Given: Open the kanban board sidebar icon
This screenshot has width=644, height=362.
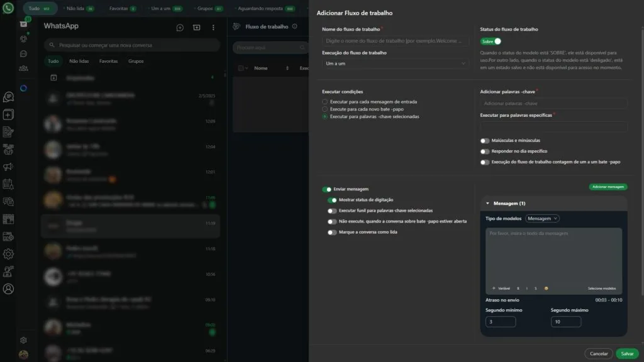Looking at the screenshot, I should (8, 219).
